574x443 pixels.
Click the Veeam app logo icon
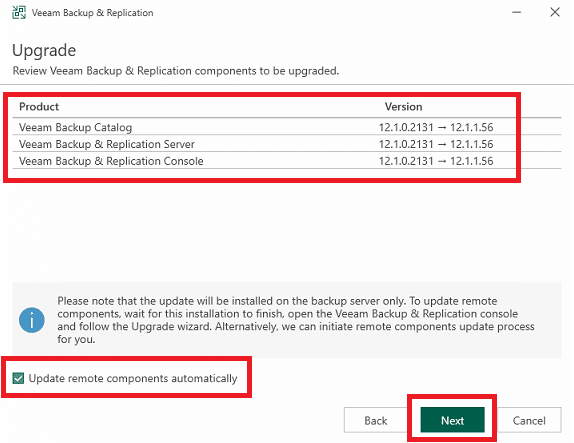pos(19,12)
